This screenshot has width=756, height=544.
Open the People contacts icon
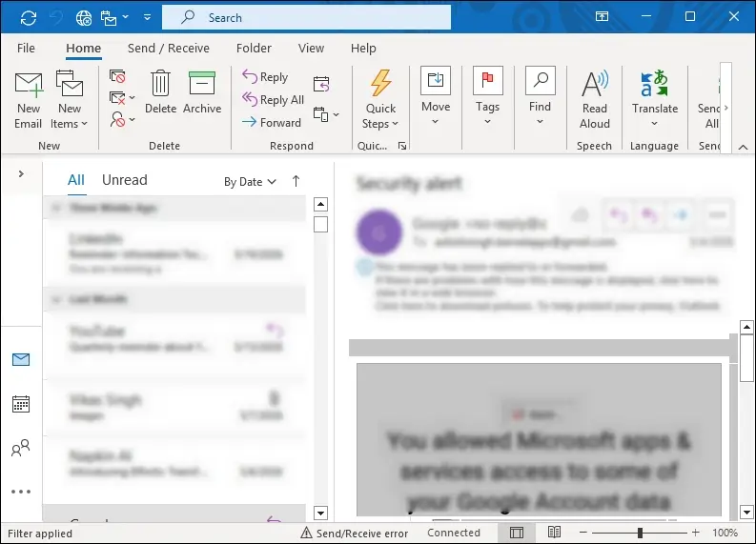(x=21, y=448)
